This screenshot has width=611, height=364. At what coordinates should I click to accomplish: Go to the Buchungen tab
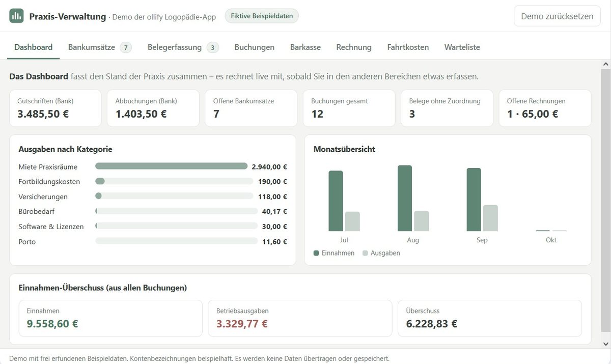tap(254, 47)
